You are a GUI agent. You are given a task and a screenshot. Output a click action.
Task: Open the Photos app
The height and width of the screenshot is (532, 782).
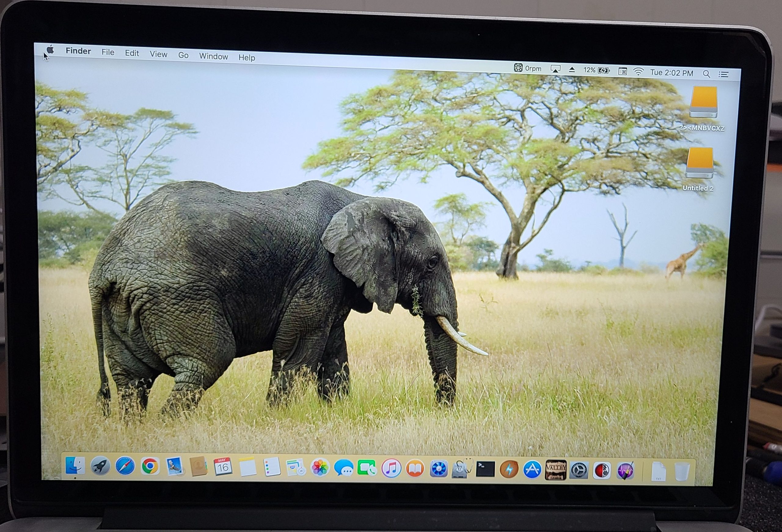(x=320, y=468)
